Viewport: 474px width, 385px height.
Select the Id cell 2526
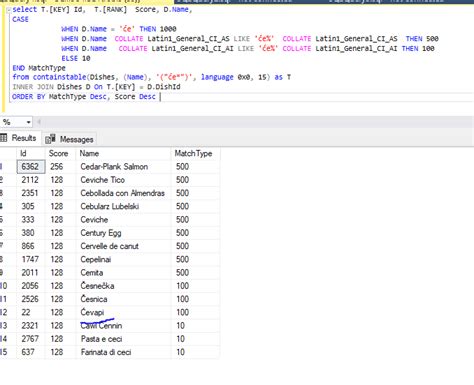coord(31,299)
